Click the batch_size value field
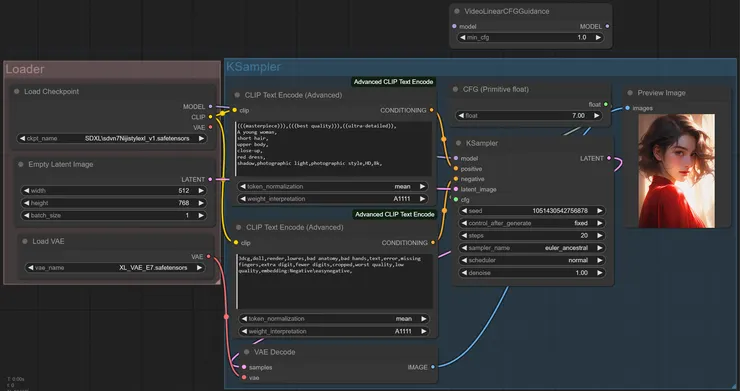 (x=114, y=215)
